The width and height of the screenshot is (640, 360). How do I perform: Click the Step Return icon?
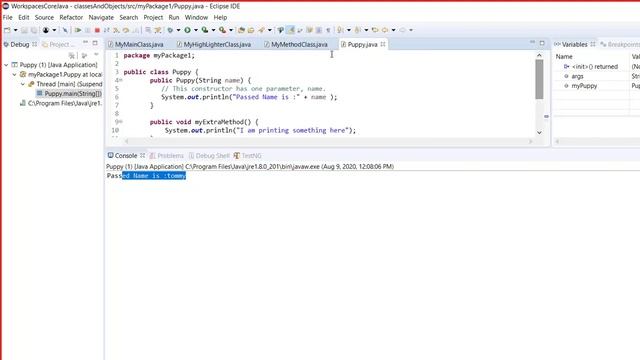pos(136,30)
